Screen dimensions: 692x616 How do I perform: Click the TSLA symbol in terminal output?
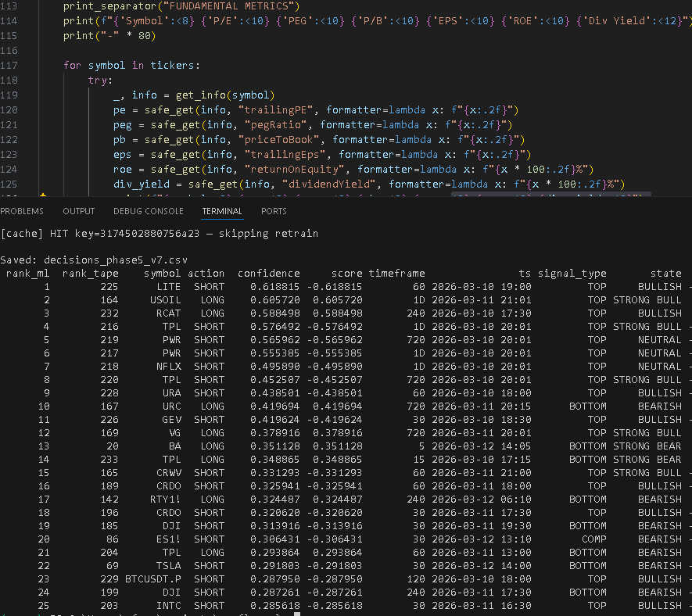tap(169, 566)
